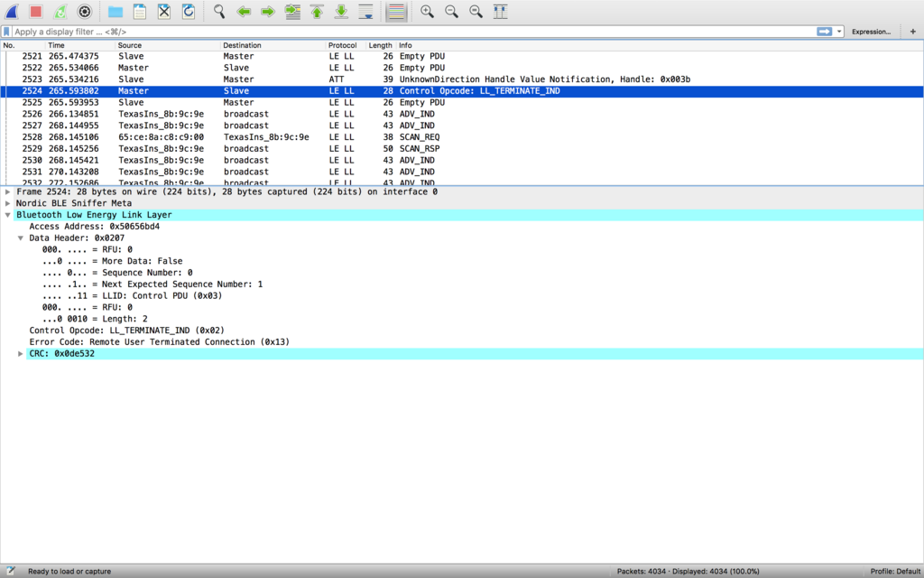Stop capture with the red square icon
This screenshot has height=578, width=924.
pyautogui.click(x=36, y=11)
